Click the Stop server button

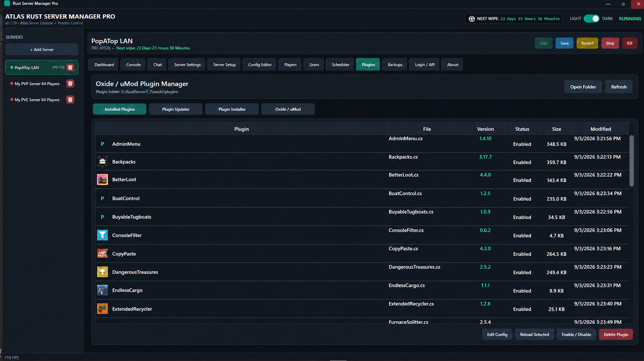[610, 43]
